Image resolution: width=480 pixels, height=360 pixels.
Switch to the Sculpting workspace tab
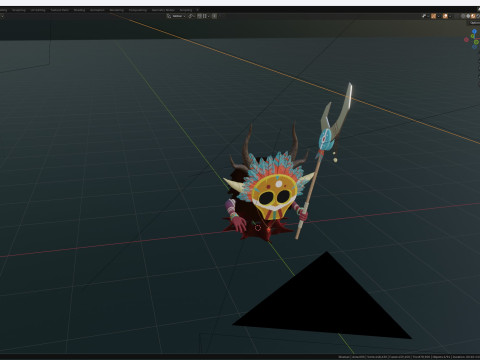click(19, 10)
